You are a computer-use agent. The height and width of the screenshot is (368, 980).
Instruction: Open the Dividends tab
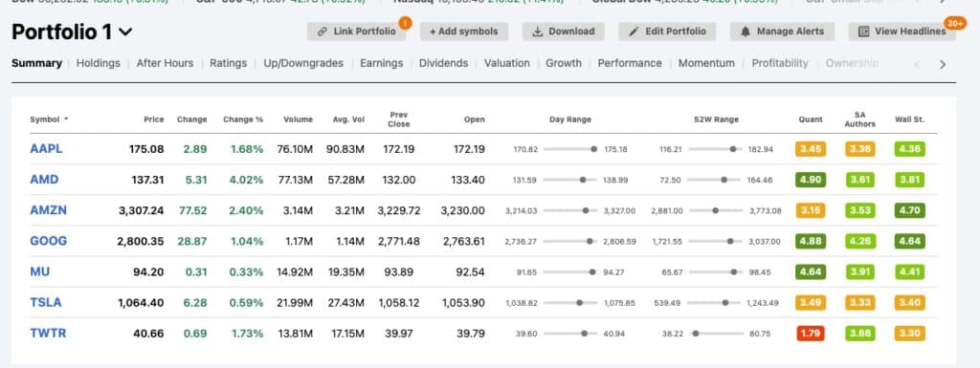pos(443,63)
